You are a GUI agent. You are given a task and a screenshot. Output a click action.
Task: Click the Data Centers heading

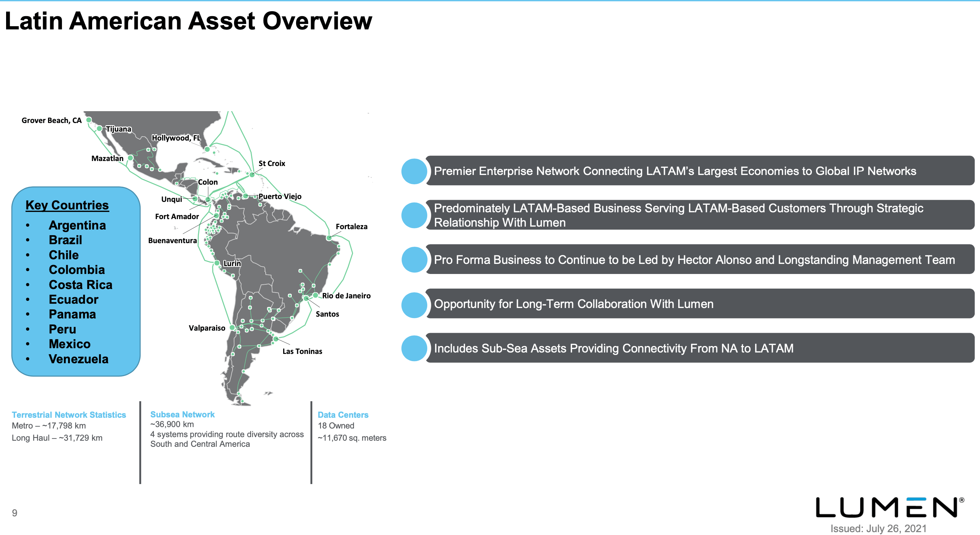click(x=343, y=415)
